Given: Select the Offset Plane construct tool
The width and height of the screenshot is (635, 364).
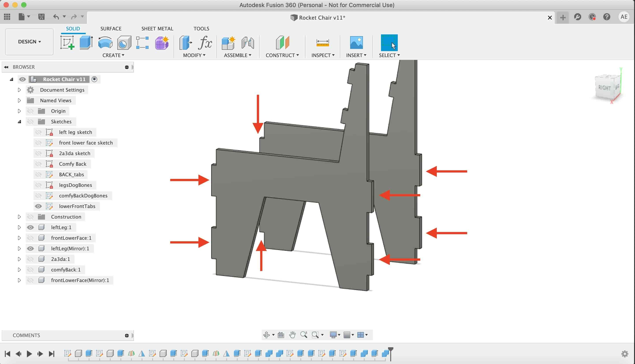Looking at the screenshot, I should tap(282, 43).
